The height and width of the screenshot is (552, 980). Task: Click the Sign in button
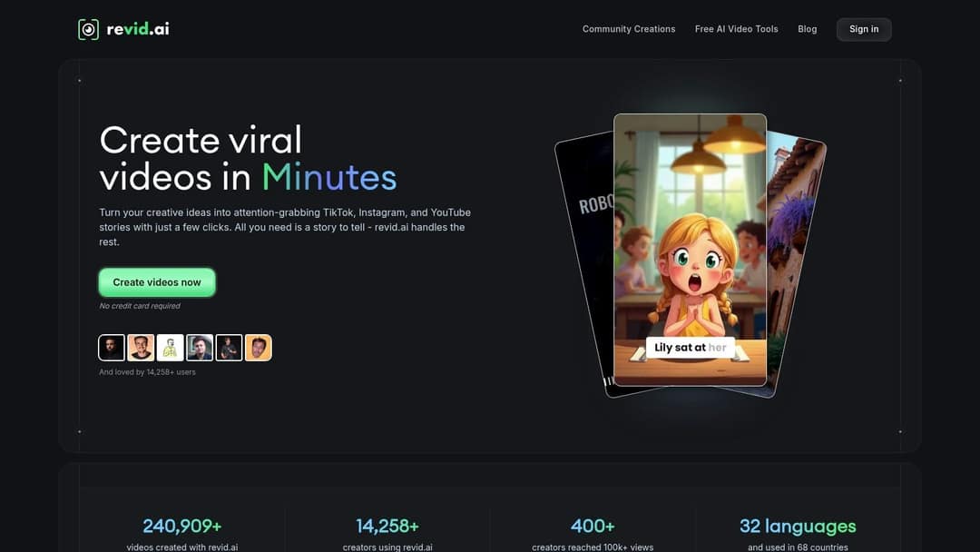[x=864, y=29]
